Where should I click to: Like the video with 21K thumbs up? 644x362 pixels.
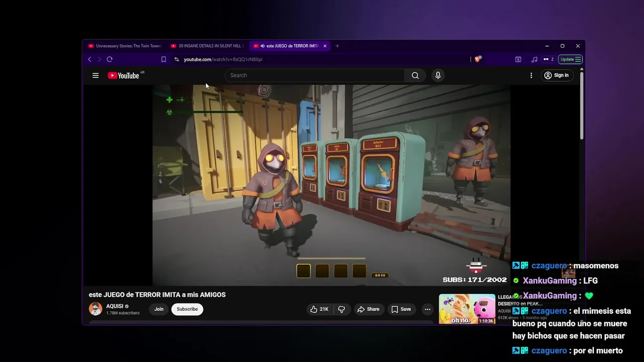pyautogui.click(x=319, y=309)
